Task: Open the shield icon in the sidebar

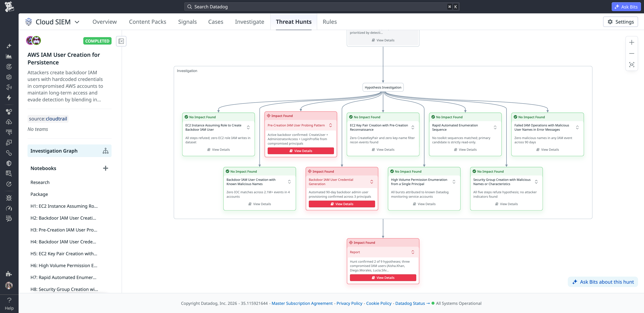Action: click(x=9, y=163)
